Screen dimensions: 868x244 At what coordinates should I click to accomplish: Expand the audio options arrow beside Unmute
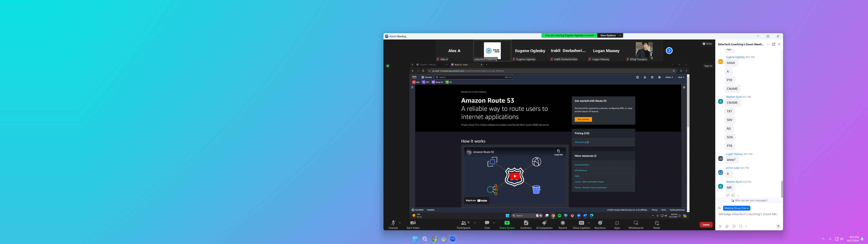(x=400, y=223)
